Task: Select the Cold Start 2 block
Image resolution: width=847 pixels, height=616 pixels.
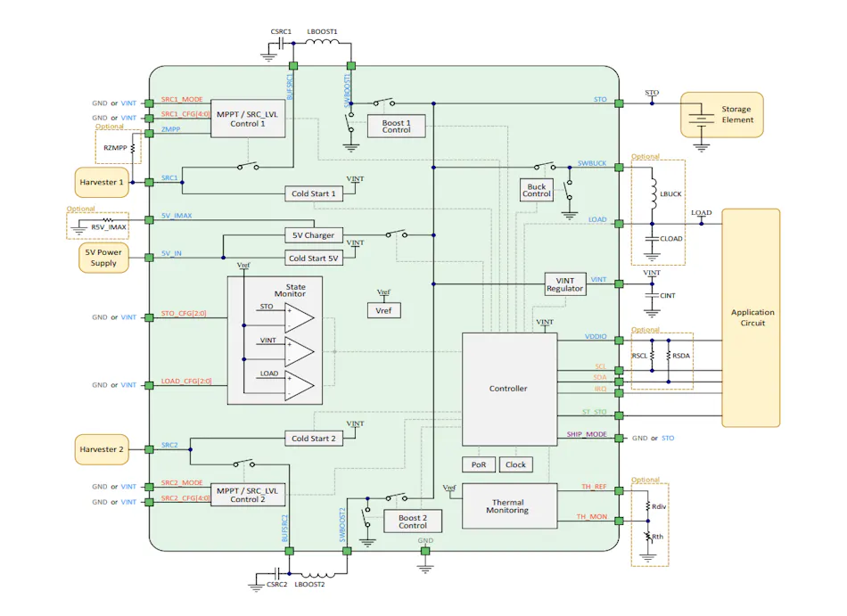Action: [313, 439]
